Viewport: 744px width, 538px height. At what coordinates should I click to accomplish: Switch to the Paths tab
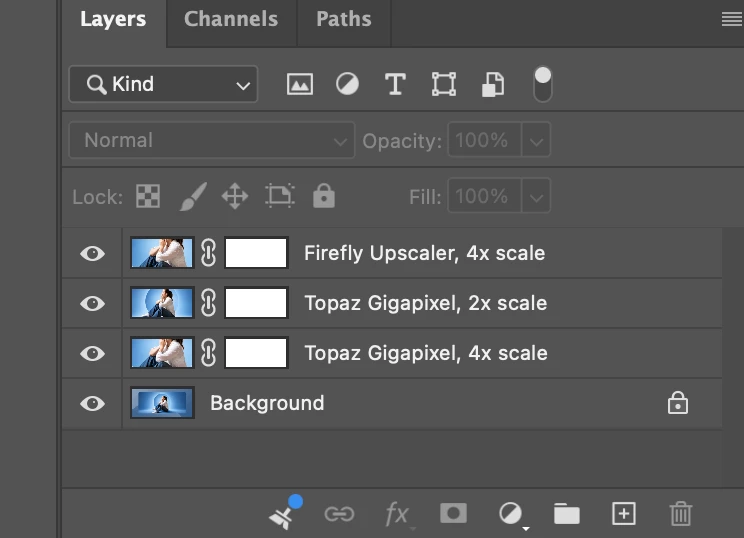tap(344, 19)
